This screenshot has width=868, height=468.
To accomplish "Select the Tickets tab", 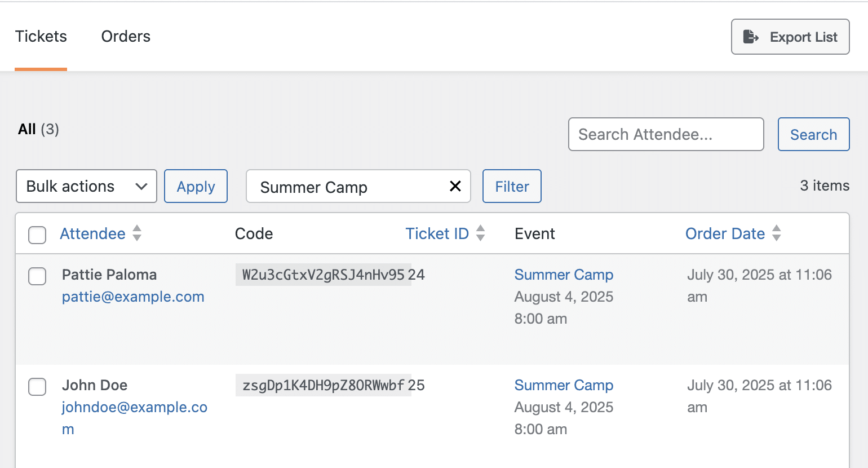I will point(41,37).
